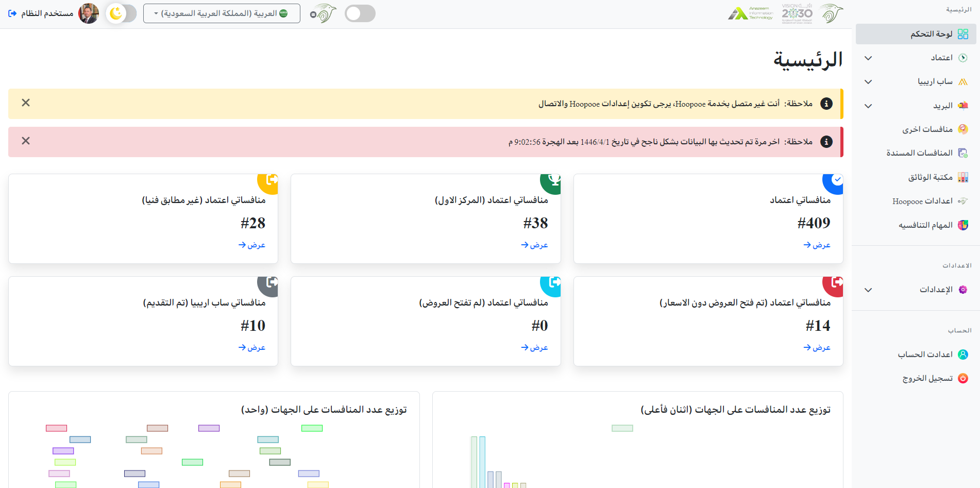Screen dimensions: 980x488
Task: Select the Hoopooe bird icon beside اعدادات Hoopooe
Action: 962,201
